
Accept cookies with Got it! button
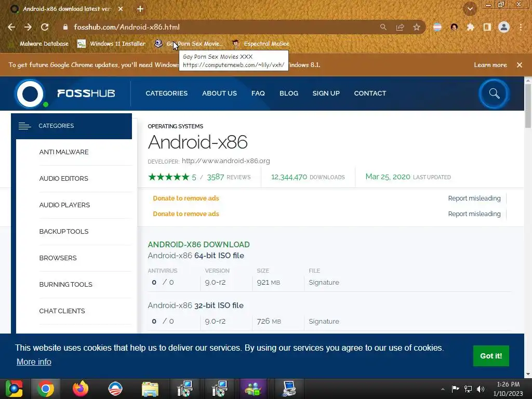click(491, 356)
